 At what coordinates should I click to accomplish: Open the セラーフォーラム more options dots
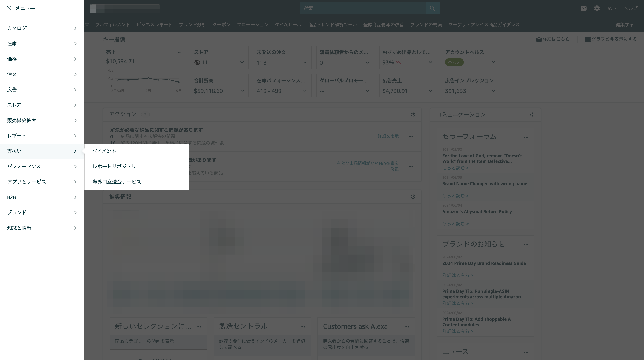(526, 137)
